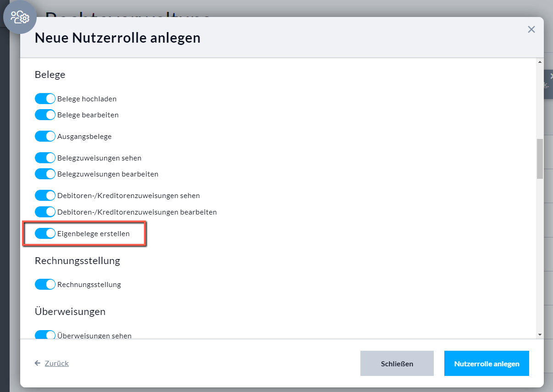Click the Schließen button

(397, 363)
